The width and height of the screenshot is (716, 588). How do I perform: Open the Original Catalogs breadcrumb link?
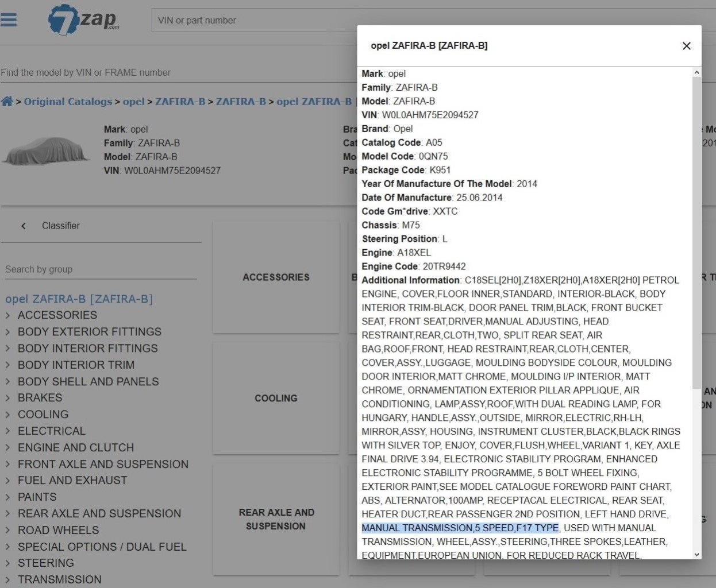point(68,102)
